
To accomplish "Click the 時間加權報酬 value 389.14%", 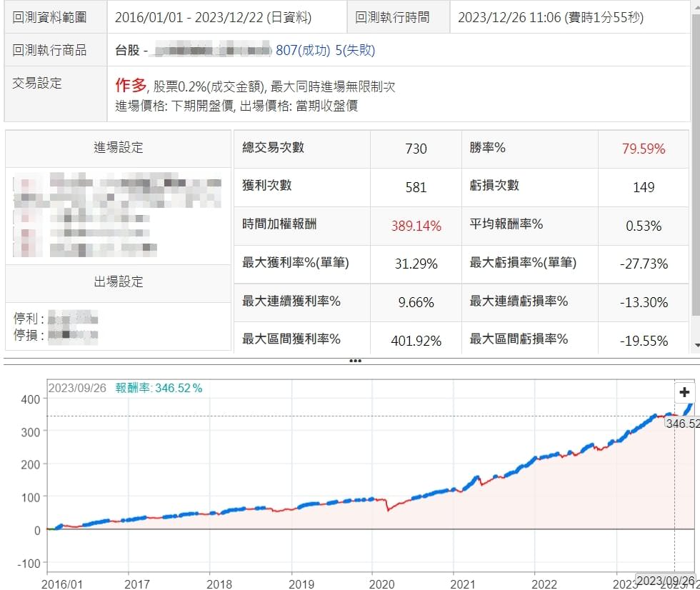I will [x=416, y=226].
